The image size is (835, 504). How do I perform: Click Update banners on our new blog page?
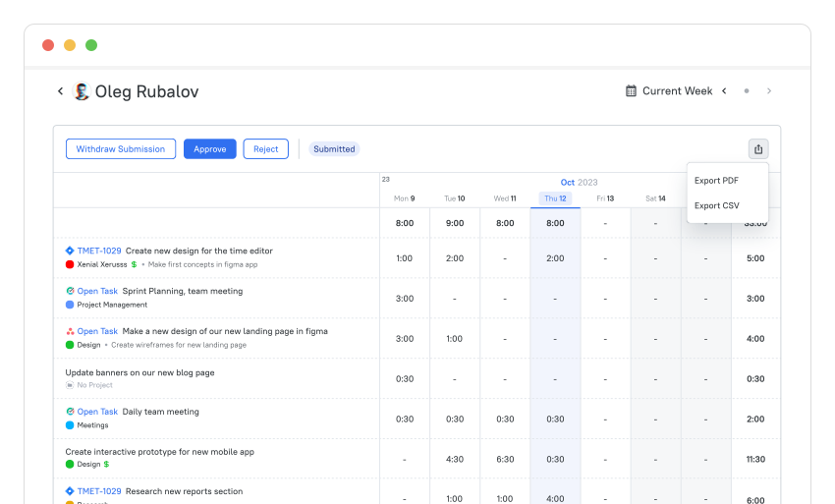pyautogui.click(x=140, y=372)
